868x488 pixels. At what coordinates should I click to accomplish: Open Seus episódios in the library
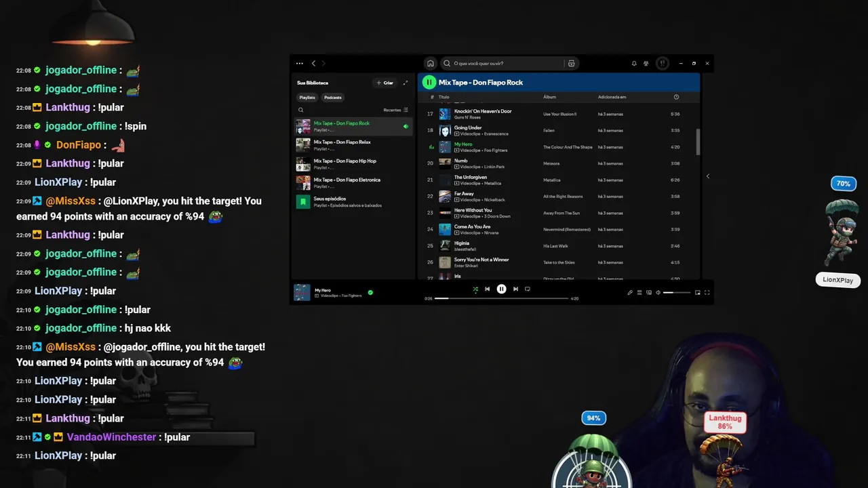tap(353, 202)
